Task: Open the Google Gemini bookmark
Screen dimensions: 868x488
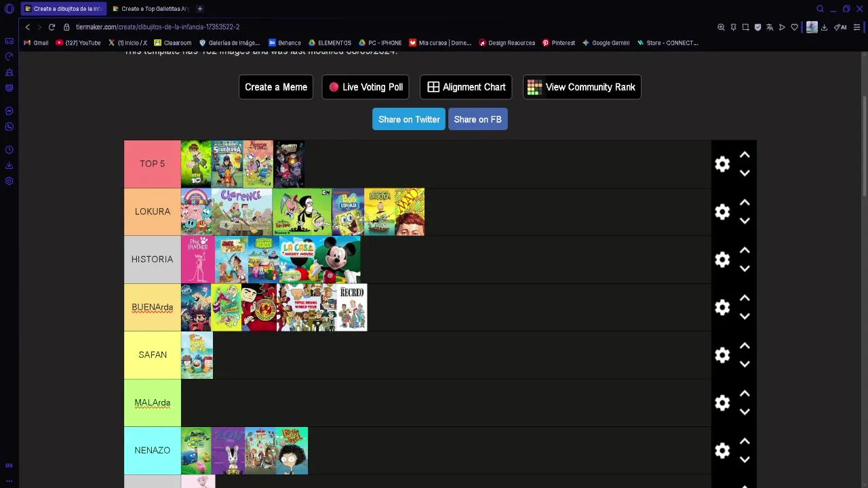Action: (606, 43)
